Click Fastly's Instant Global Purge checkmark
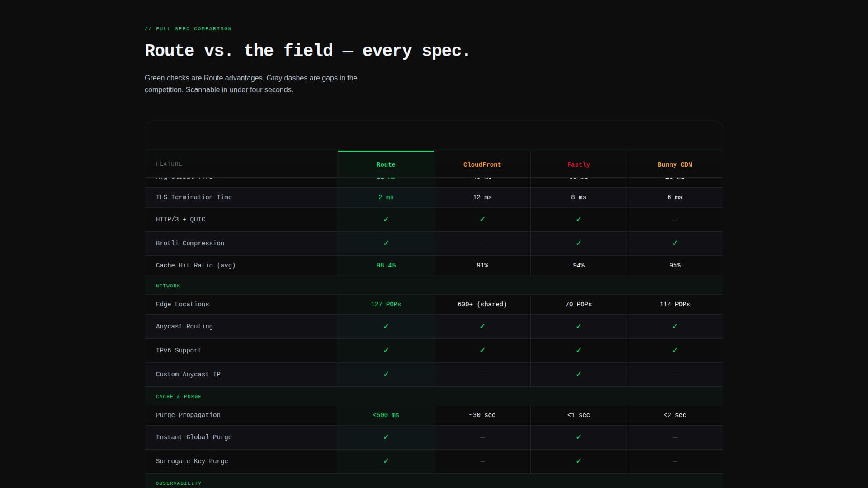 [578, 437]
